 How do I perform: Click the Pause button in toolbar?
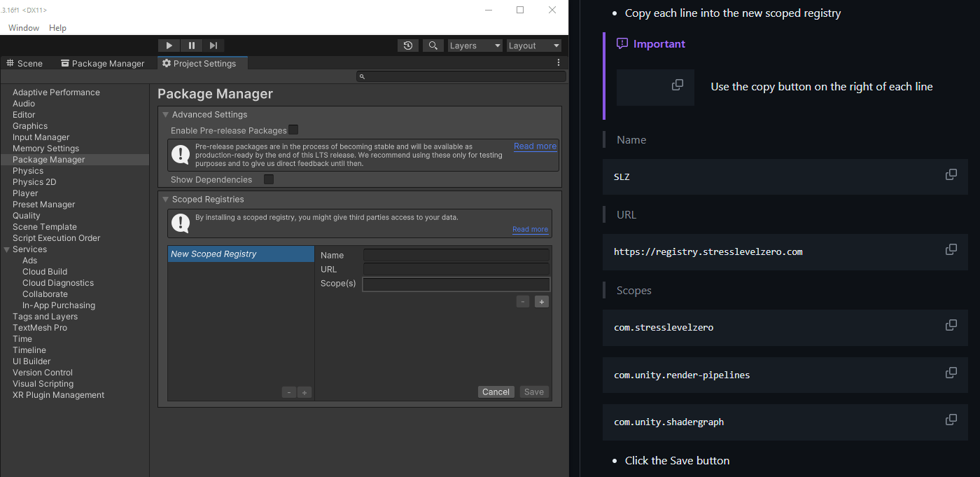tap(191, 46)
